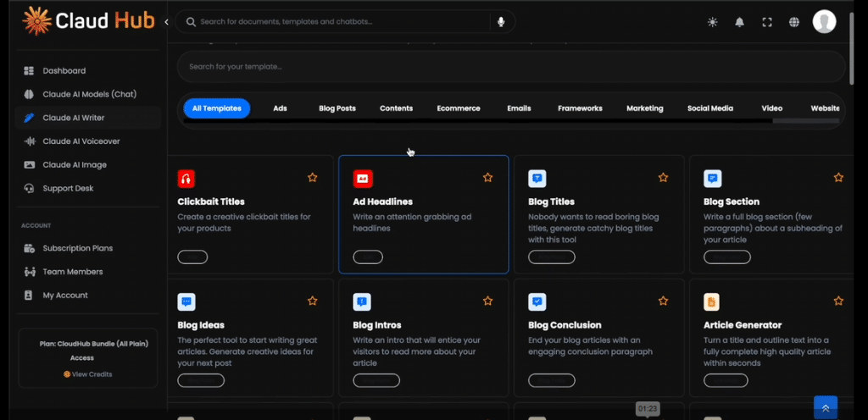Switch to Social Media templates tab
The height and width of the screenshot is (420, 868).
(x=710, y=108)
